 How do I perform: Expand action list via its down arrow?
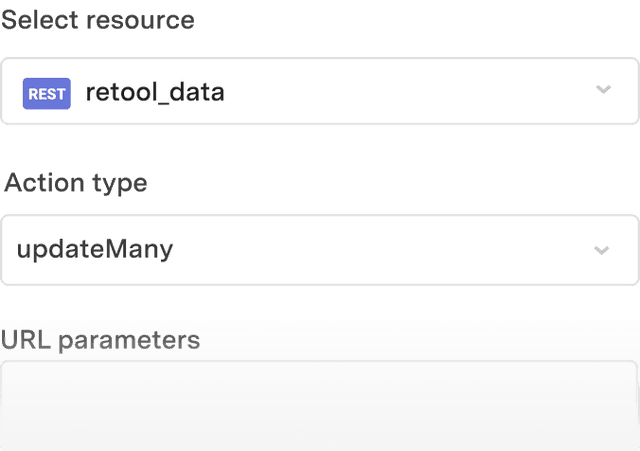tap(601, 250)
